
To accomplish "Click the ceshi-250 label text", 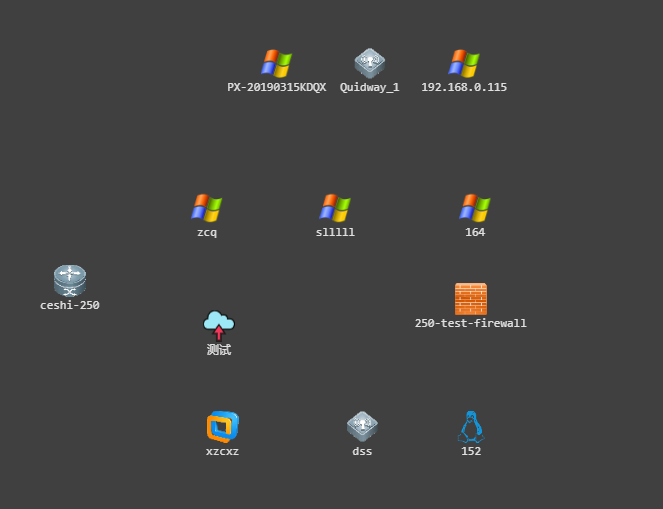I will tap(70, 305).
